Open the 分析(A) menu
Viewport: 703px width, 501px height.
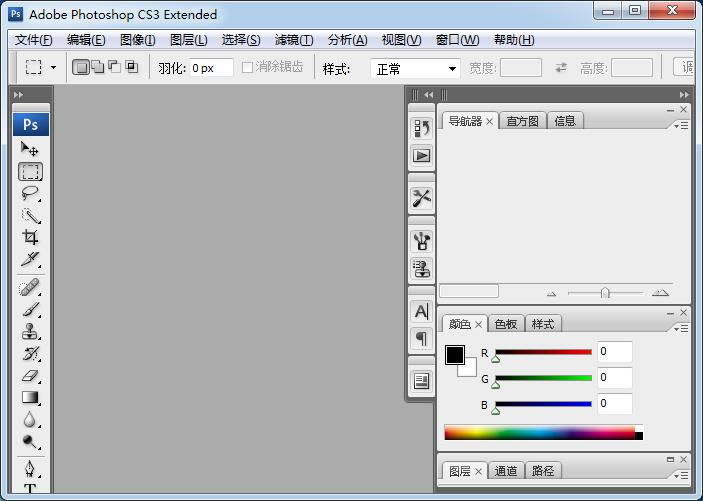tap(347, 40)
